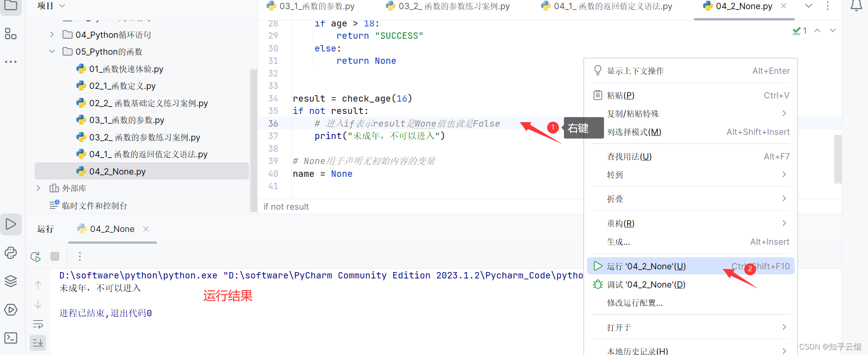Open the Python Packages layers icon
The height and width of the screenshot is (355, 868).
point(11,281)
